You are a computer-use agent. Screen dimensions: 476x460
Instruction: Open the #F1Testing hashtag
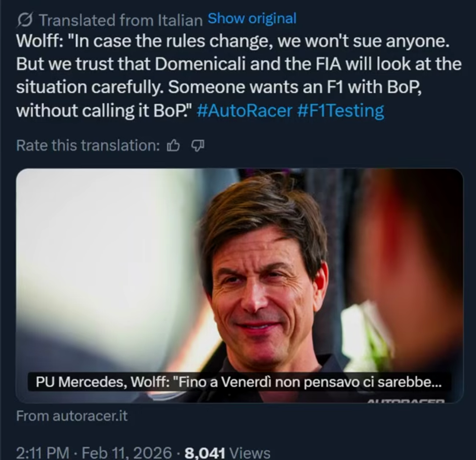pyautogui.click(x=341, y=111)
